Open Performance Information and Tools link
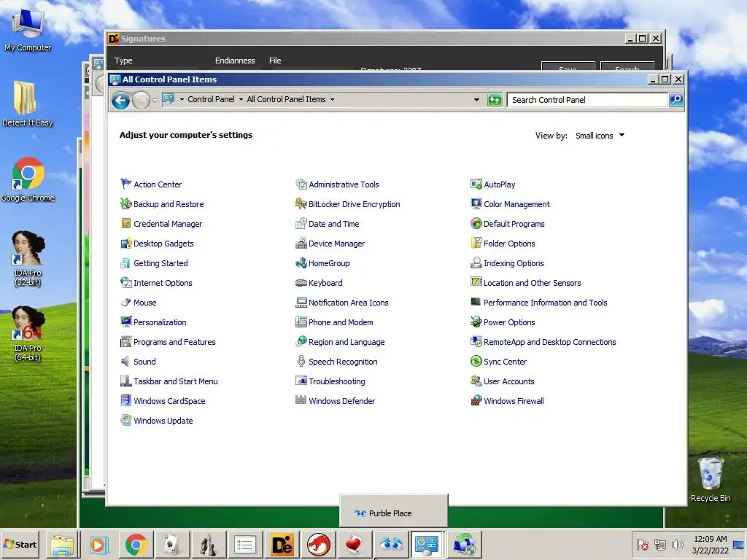This screenshot has width=747, height=560. (545, 303)
